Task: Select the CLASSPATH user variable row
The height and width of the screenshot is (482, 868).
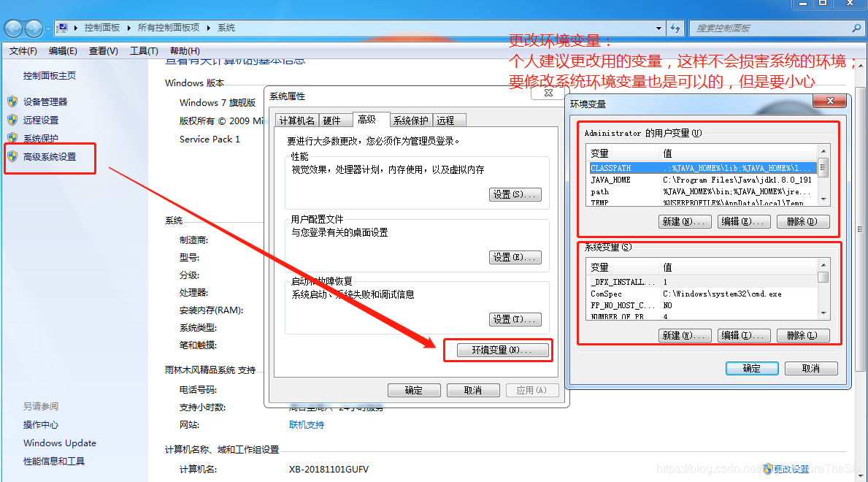Action: [x=702, y=168]
